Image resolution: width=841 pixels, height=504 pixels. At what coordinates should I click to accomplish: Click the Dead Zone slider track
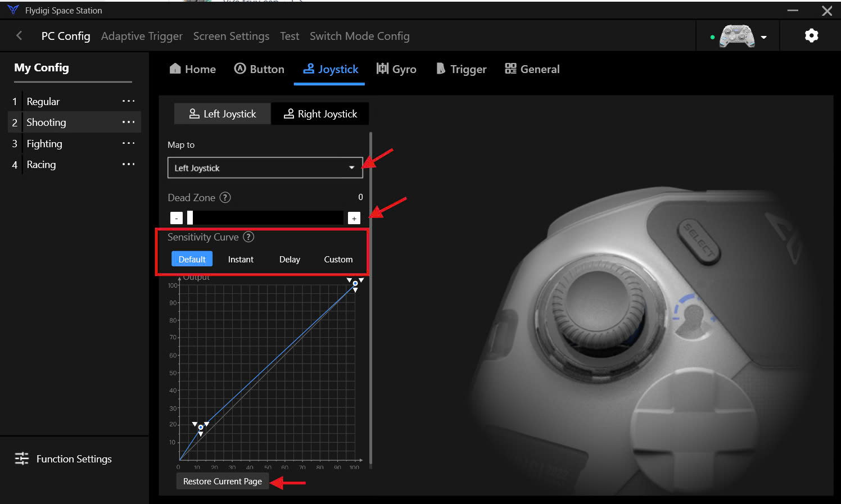[x=265, y=217]
